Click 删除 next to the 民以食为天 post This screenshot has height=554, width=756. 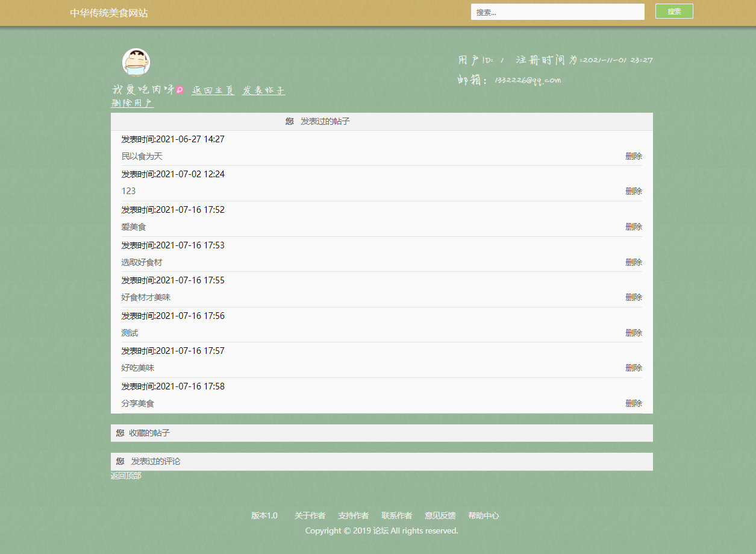point(634,156)
